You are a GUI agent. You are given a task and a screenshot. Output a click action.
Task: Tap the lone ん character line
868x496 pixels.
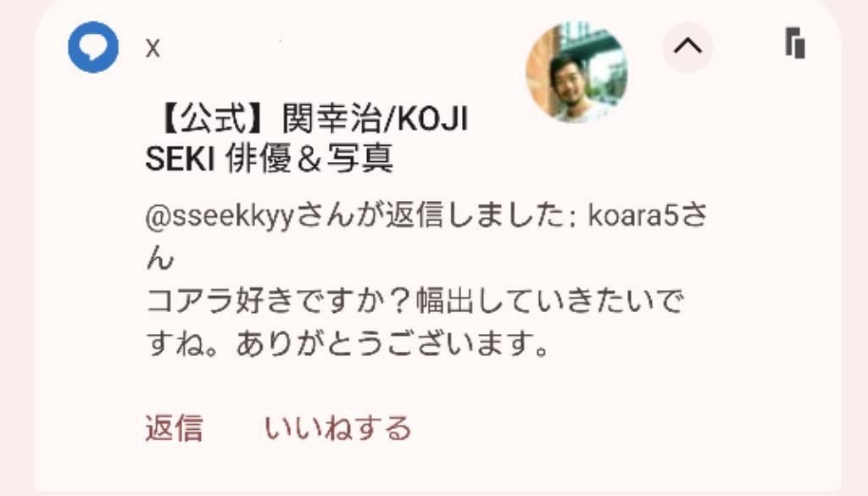point(160,258)
